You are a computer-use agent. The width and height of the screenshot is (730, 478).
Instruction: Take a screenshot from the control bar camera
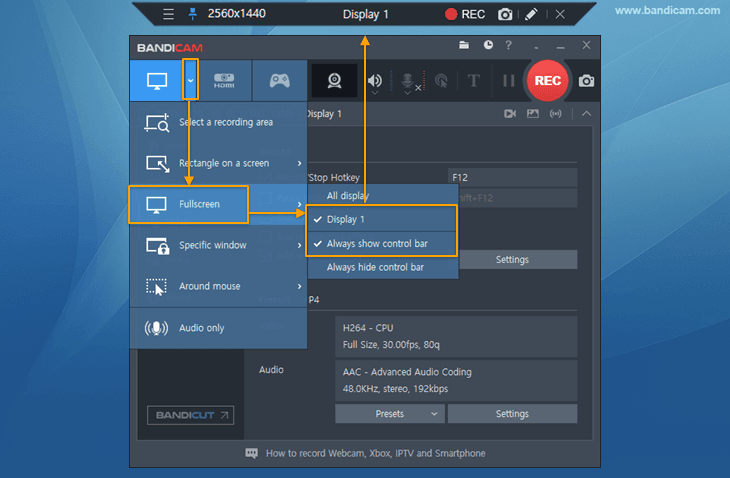[x=505, y=14]
